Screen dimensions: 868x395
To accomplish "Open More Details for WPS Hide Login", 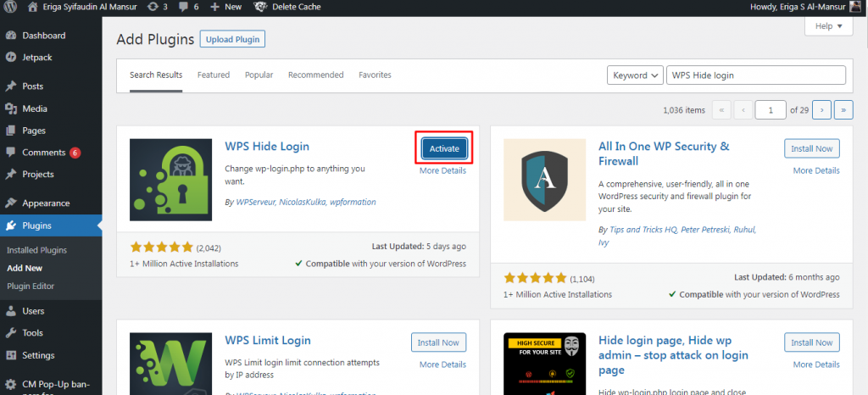I will click(442, 171).
